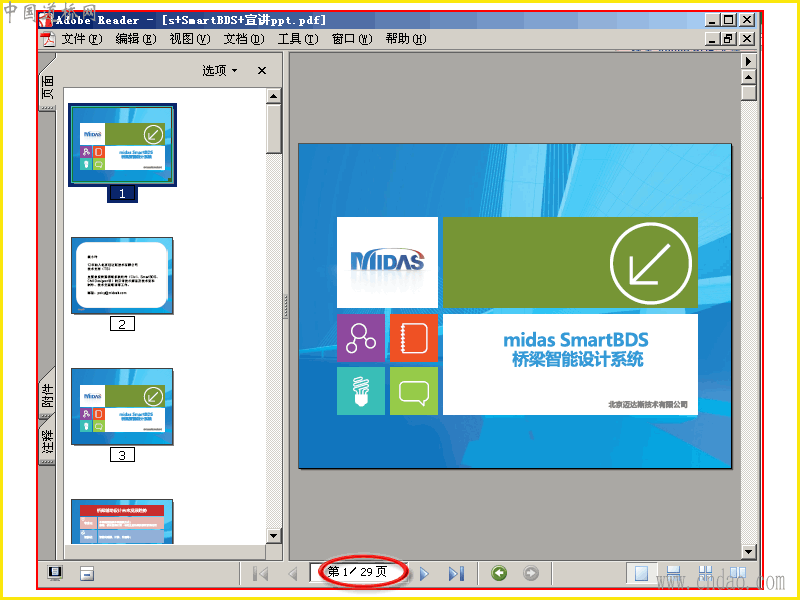Click the full screen monitor icon
Screen dimensions: 800x600
click(55, 573)
